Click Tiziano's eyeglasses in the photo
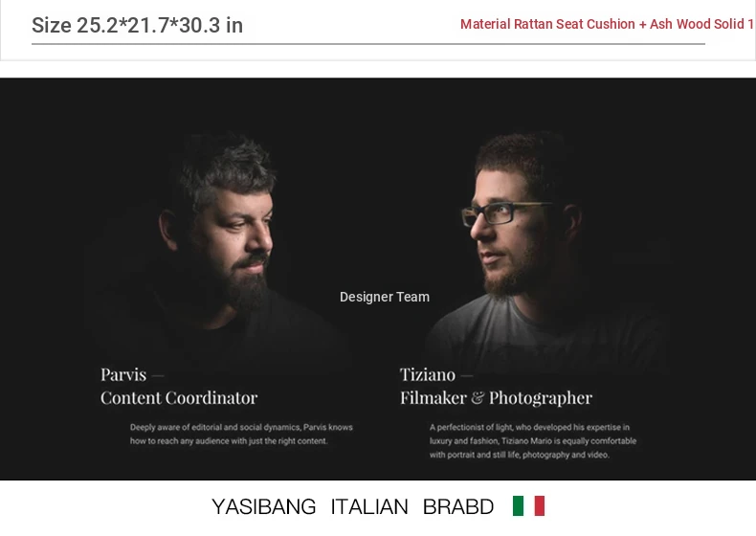Image resolution: width=756 pixels, height=536 pixels. (x=506, y=213)
